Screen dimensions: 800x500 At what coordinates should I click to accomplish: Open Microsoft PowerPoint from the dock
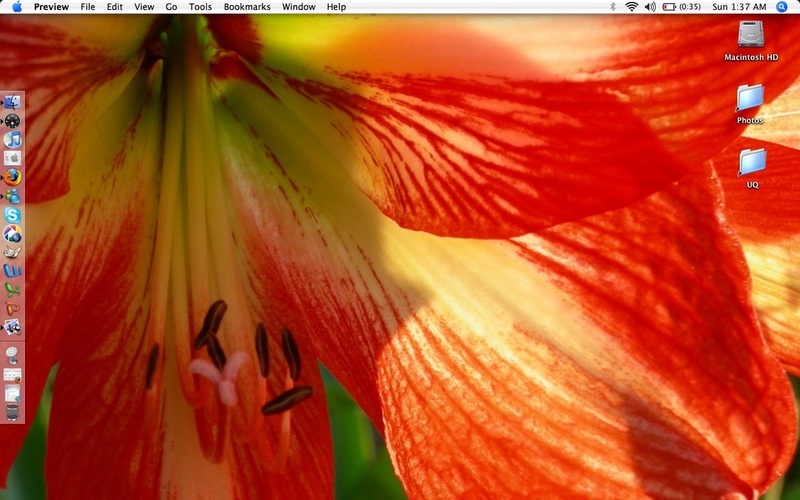pyautogui.click(x=12, y=308)
